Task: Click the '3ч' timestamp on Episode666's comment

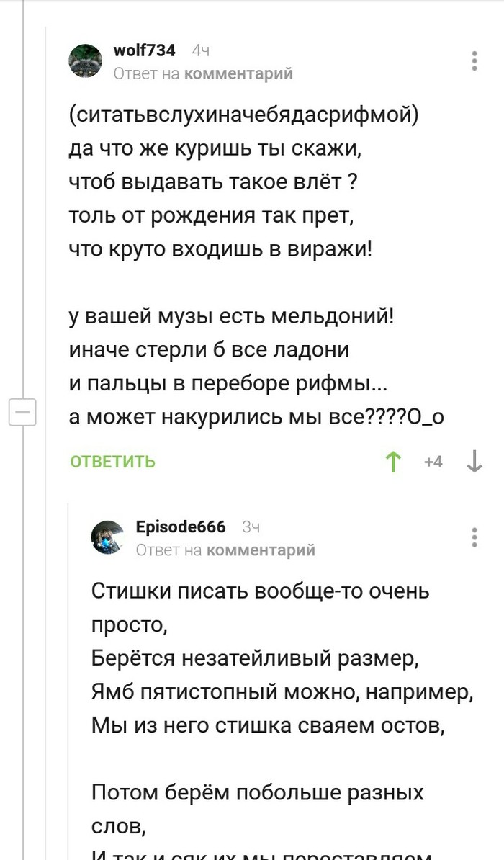Action: coord(251,527)
